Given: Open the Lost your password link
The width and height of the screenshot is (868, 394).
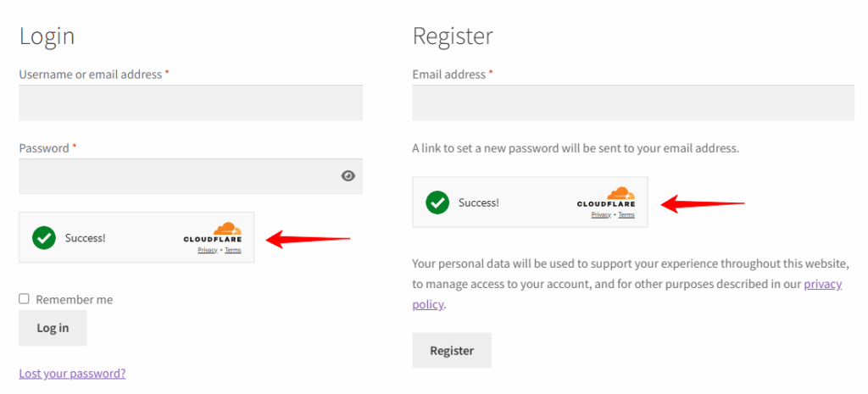Looking at the screenshot, I should pyautogui.click(x=73, y=374).
